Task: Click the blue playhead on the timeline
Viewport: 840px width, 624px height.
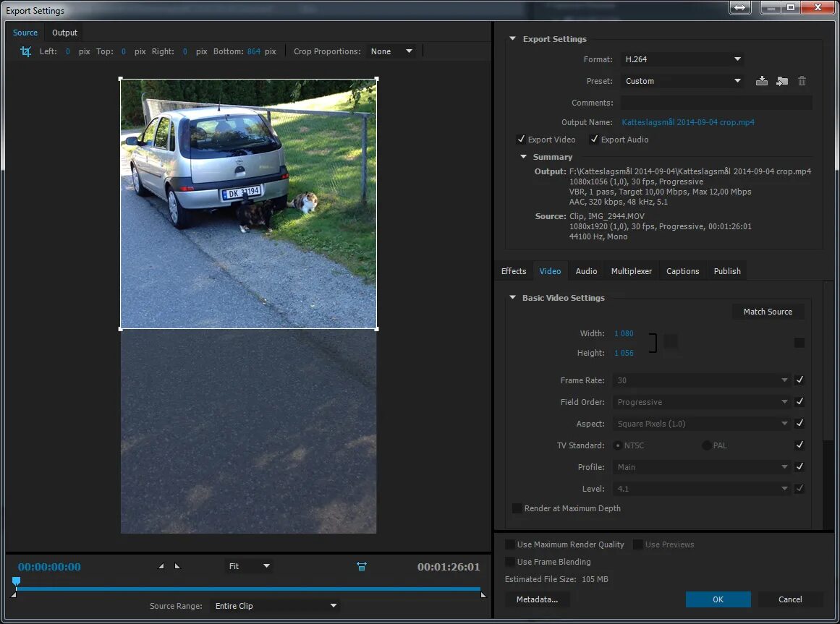Action: coord(16,581)
